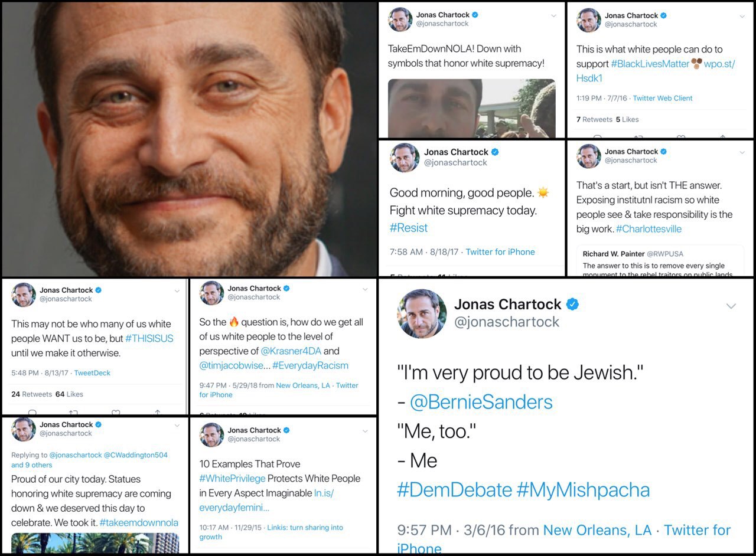Click the "24 Retweets" count

[32, 394]
